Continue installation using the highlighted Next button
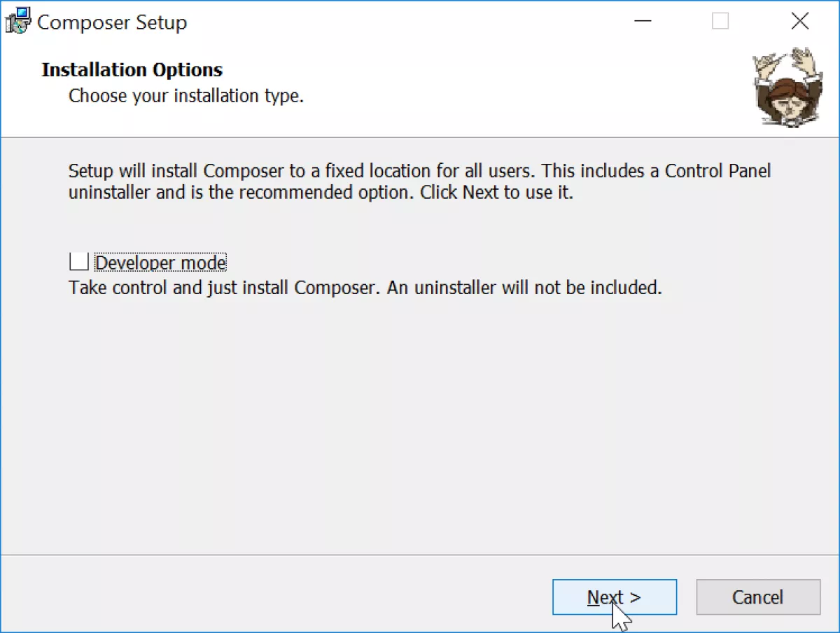Image resolution: width=840 pixels, height=633 pixels. coord(614,597)
